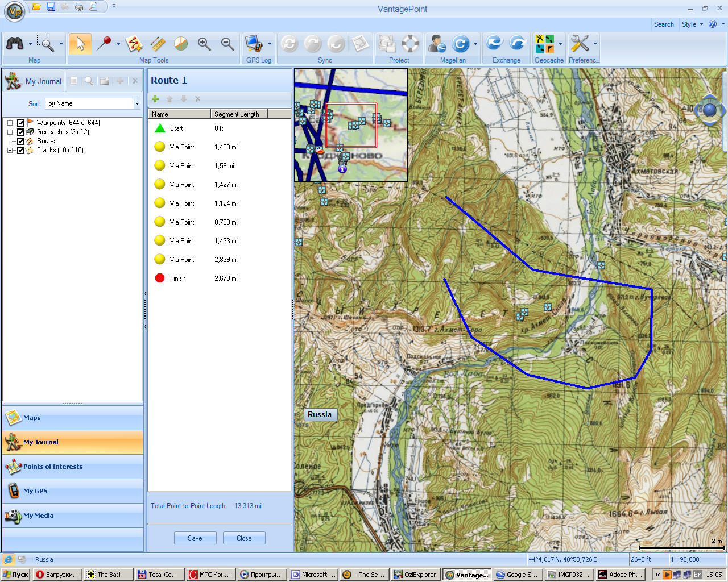
Task: Click the zoom in magnifier
Action: (204, 43)
